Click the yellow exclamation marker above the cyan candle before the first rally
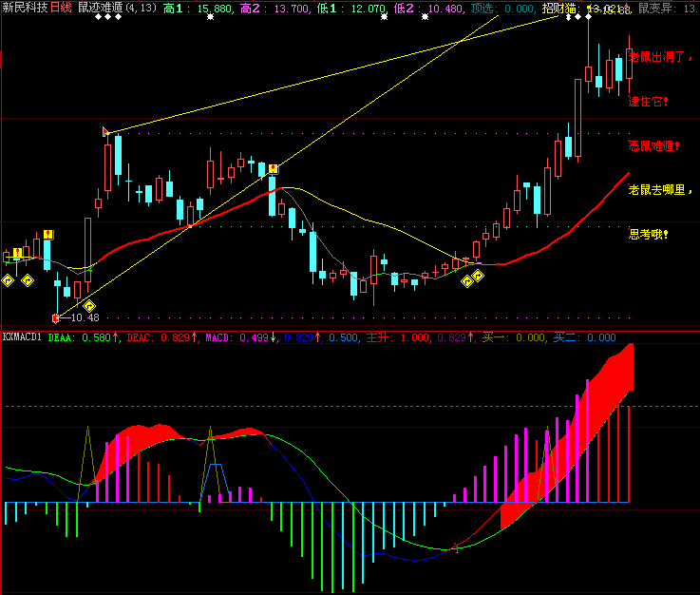The width and height of the screenshot is (700, 595). (x=48, y=235)
